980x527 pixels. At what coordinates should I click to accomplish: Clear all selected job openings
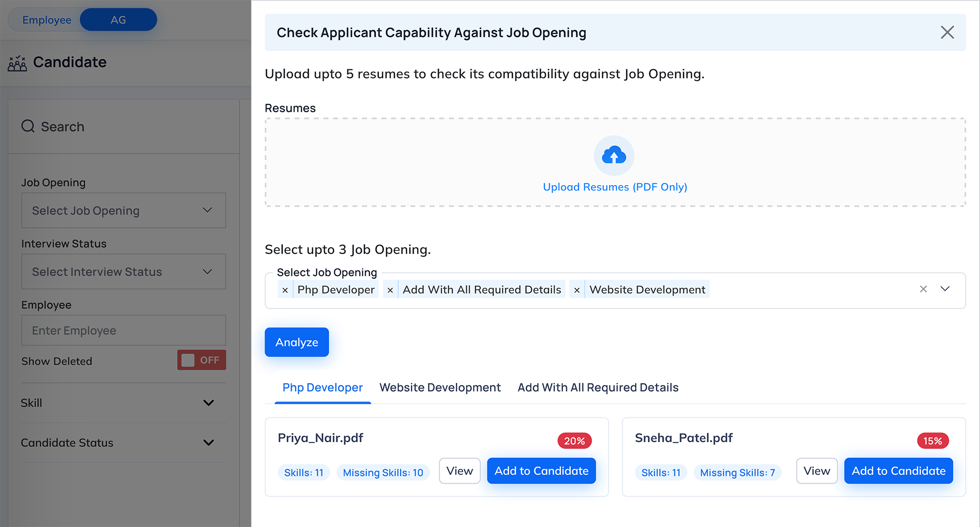click(923, 289)
